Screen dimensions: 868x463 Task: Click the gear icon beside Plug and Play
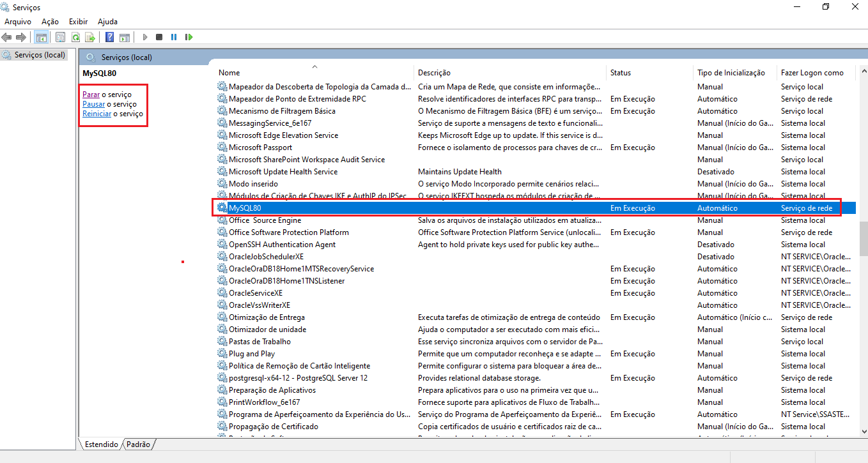(x=222, y=354)
